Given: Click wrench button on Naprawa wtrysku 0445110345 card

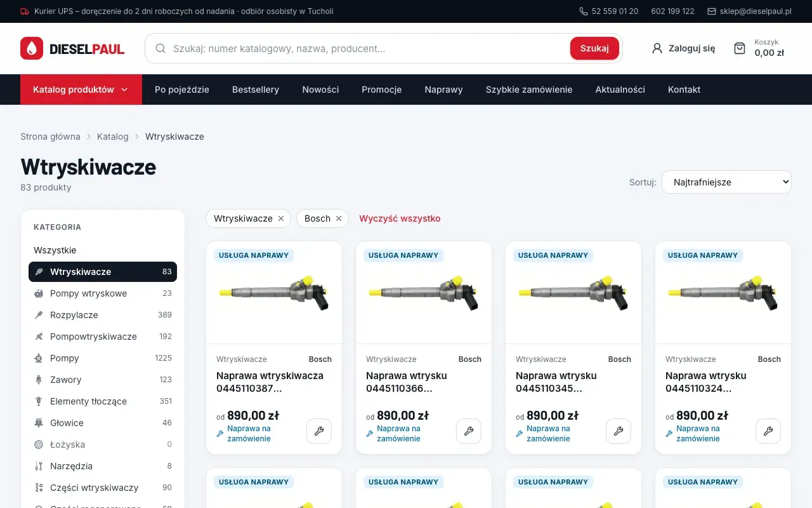Looking at the screenshot, I should pos(619,431).
